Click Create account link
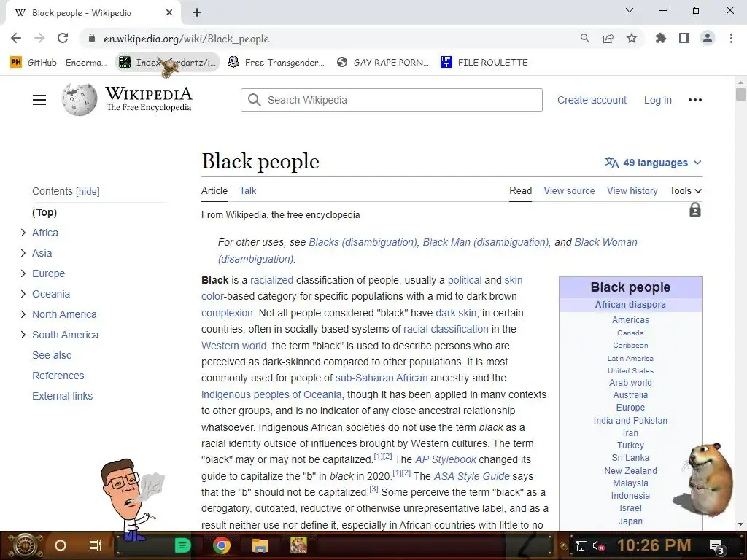Screen dimensions: 747x560 point(592,100)
